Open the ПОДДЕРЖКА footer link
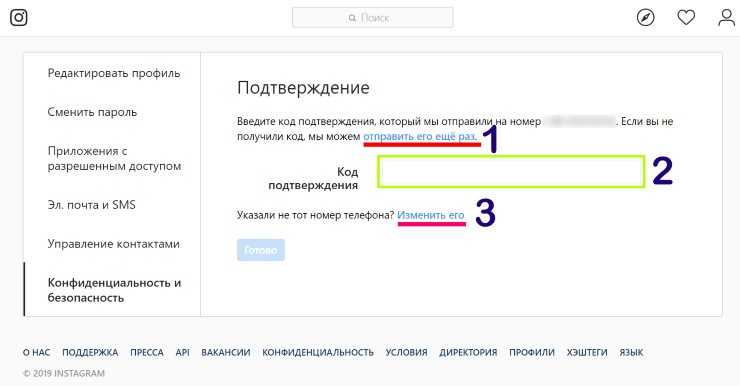740x386 pixels. [90, 352]
